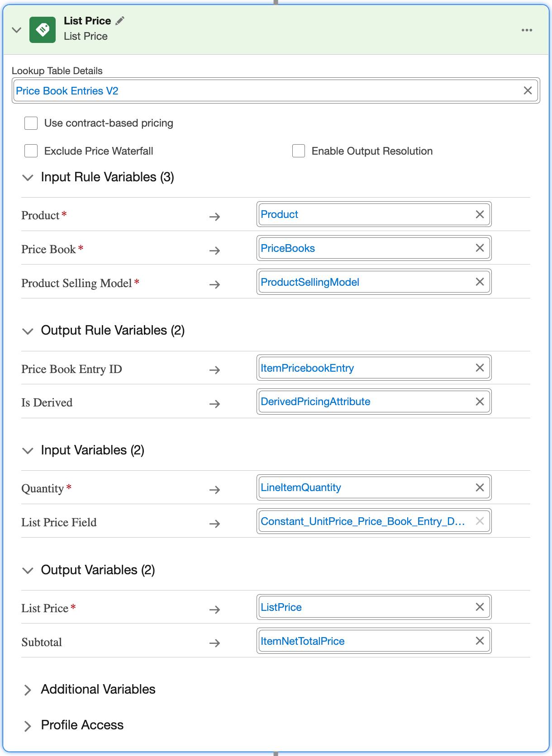Edit the List Price name with pencil icon
552x756 pixels.
120,21
